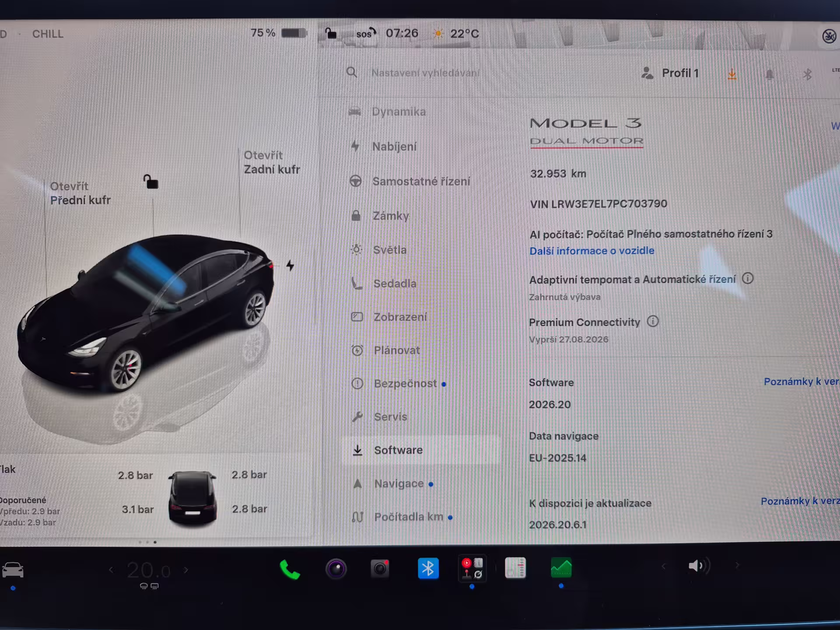Tap the Profil 1 user icon
The width and height of the screenshot is (840, 630).
pos(647,73)
